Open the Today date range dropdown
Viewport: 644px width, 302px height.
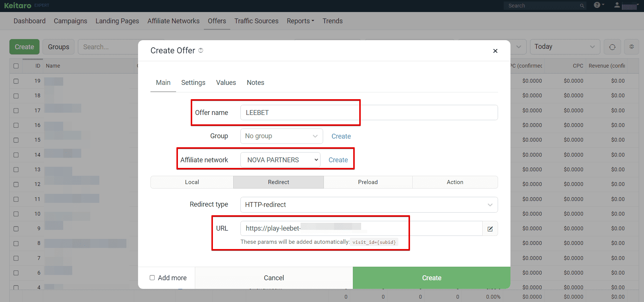(565, 47)
